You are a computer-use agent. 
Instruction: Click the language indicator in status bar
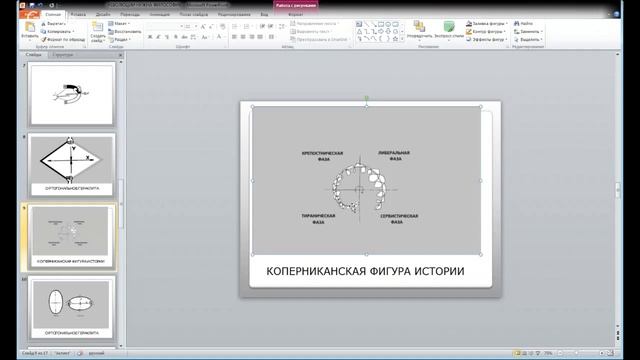click(x=96, y=353)
